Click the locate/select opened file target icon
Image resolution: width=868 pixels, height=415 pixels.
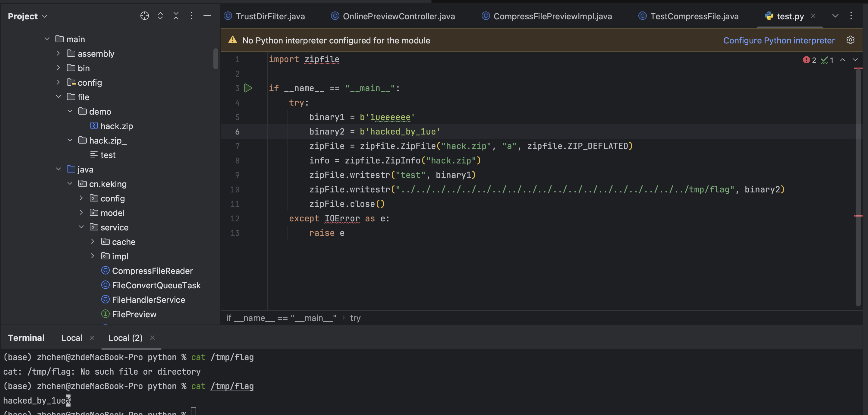145,16
